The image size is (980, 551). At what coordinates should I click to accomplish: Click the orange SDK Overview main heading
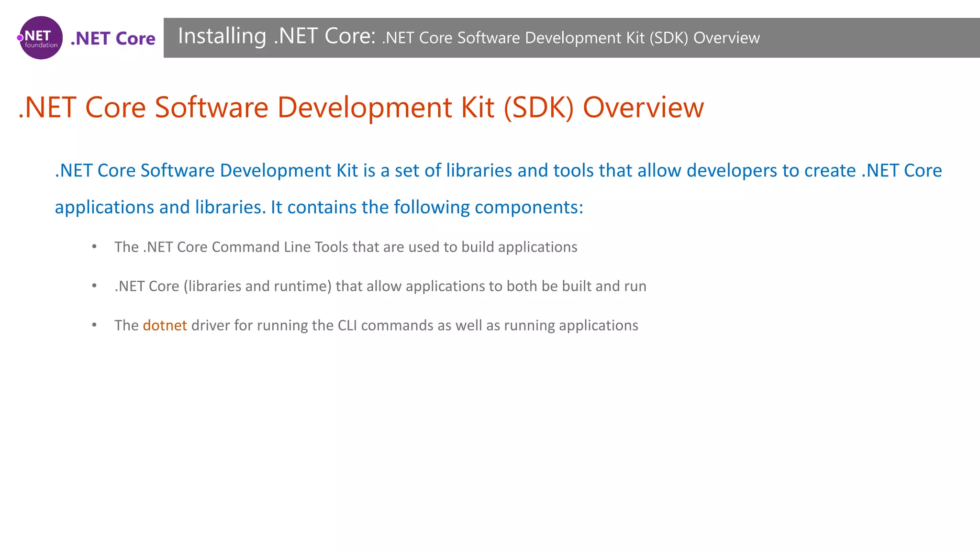pos(361,107)
